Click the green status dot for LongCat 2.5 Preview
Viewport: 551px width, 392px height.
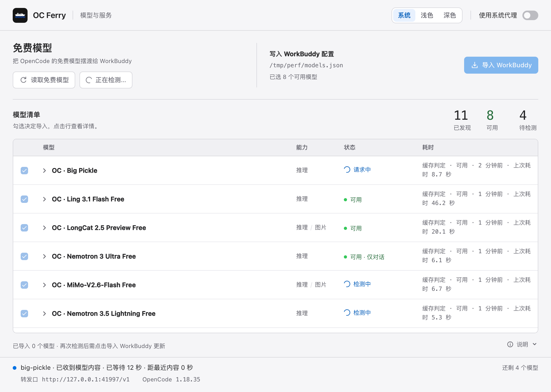(x=345, y=228)
